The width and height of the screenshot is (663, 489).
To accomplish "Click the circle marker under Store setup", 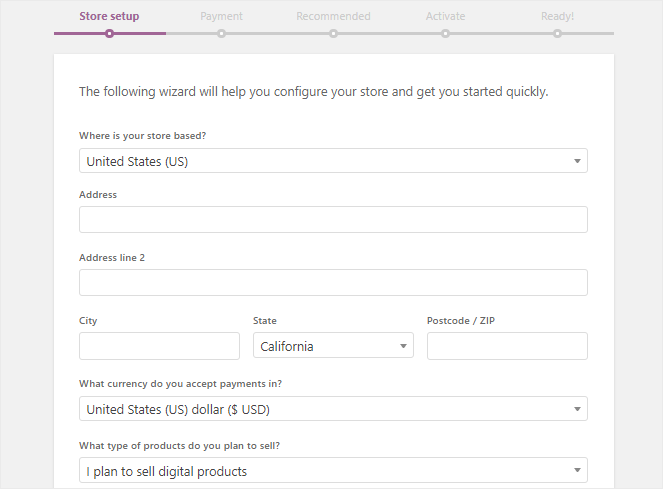I will point(109,34).
